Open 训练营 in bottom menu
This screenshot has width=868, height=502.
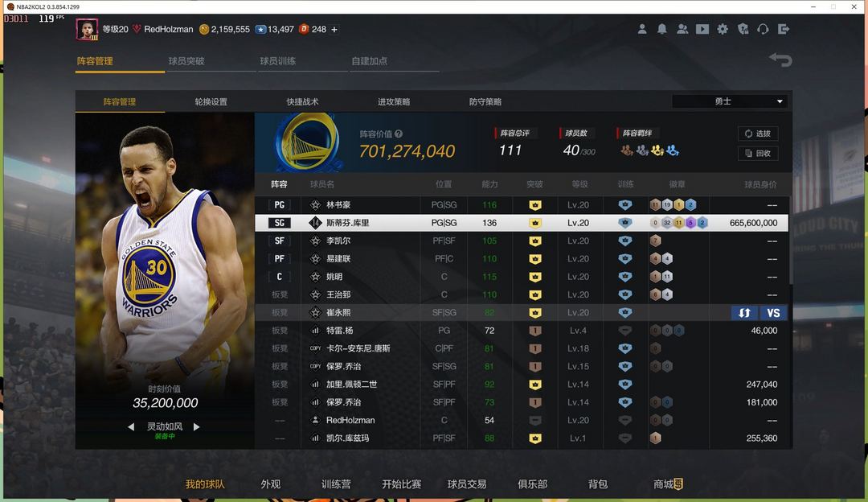pyautogui.click(x=336, y=484)
